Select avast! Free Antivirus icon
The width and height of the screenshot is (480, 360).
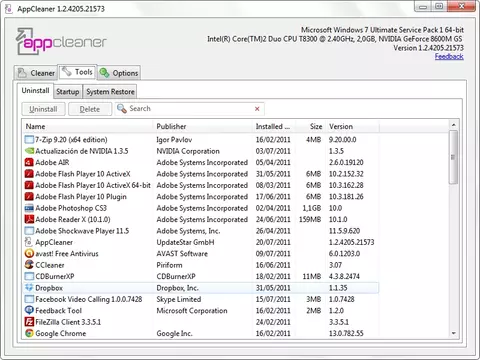29,253
